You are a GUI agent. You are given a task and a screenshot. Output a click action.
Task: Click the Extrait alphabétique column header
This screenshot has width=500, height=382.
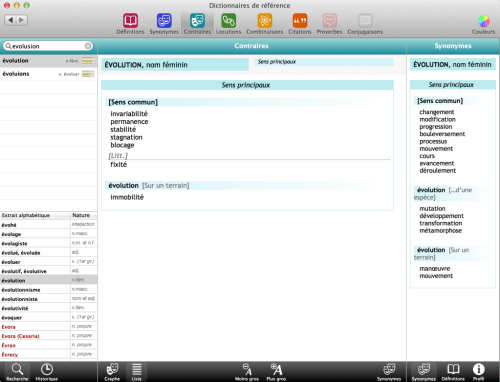(35, 215)
